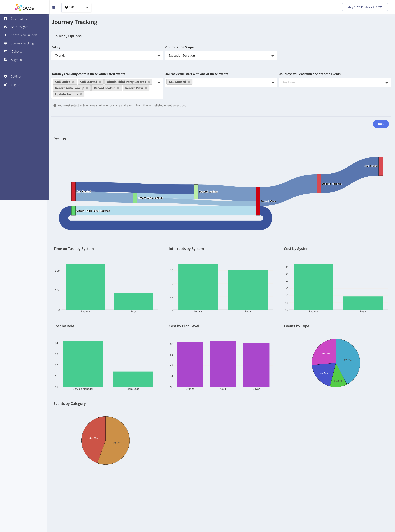Click Logout in the sidebar
The image size is (395, 532).
pyautogui.click(x=16, y=85)
